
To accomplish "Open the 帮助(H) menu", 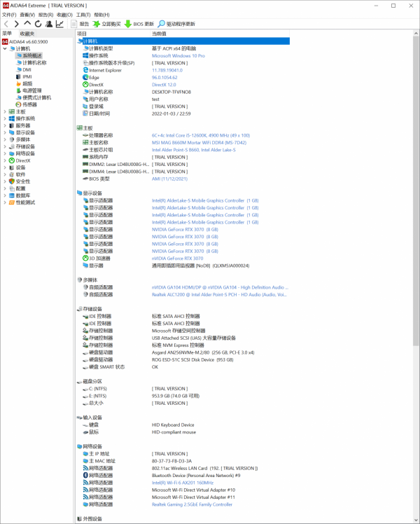I will coord(101,15).
